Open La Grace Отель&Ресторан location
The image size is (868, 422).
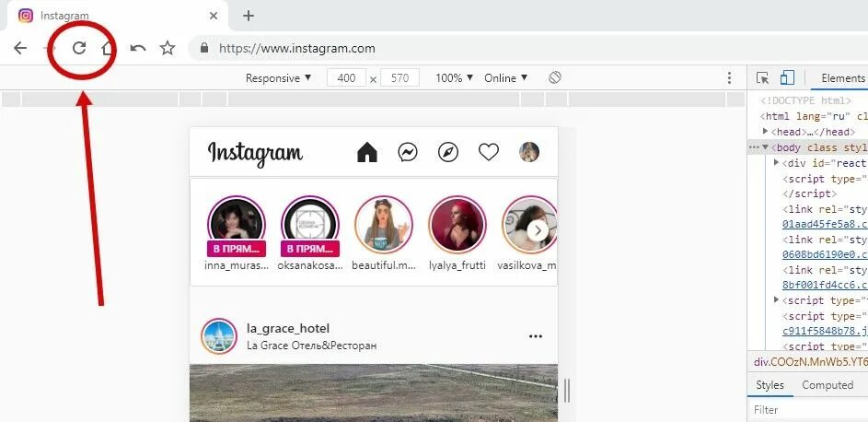coord(312,346)
